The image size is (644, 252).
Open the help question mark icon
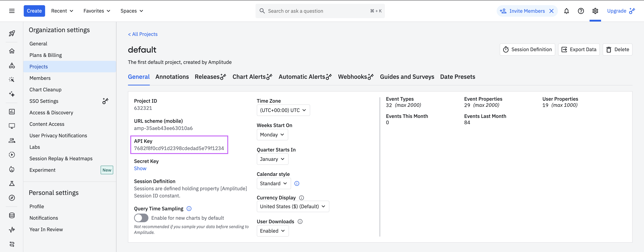[581, 11]
